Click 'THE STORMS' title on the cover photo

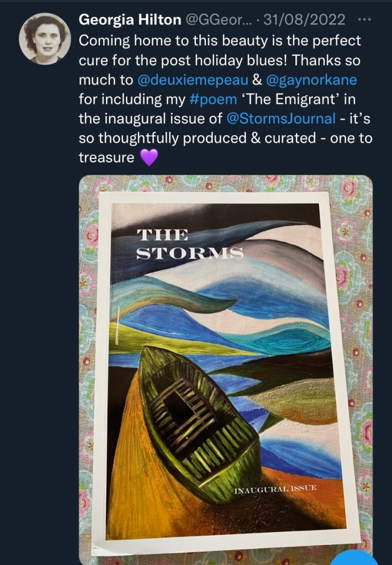click(x=189, y=244)
